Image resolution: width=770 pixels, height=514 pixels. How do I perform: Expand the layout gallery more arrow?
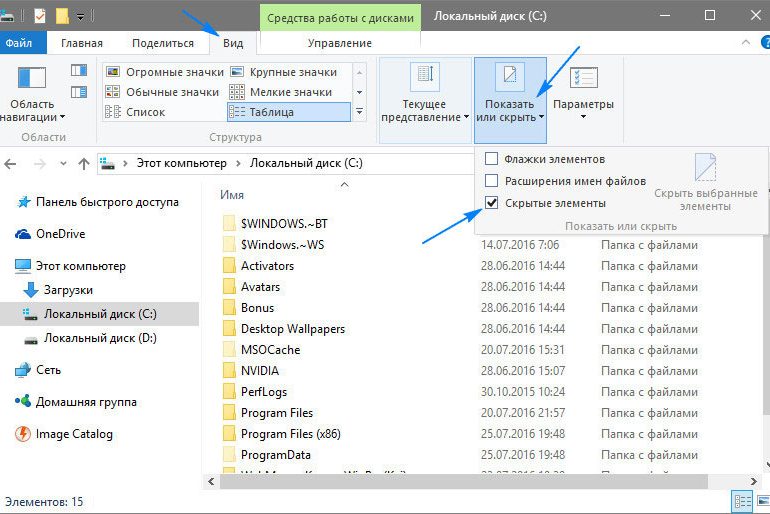tap(360, 113)
